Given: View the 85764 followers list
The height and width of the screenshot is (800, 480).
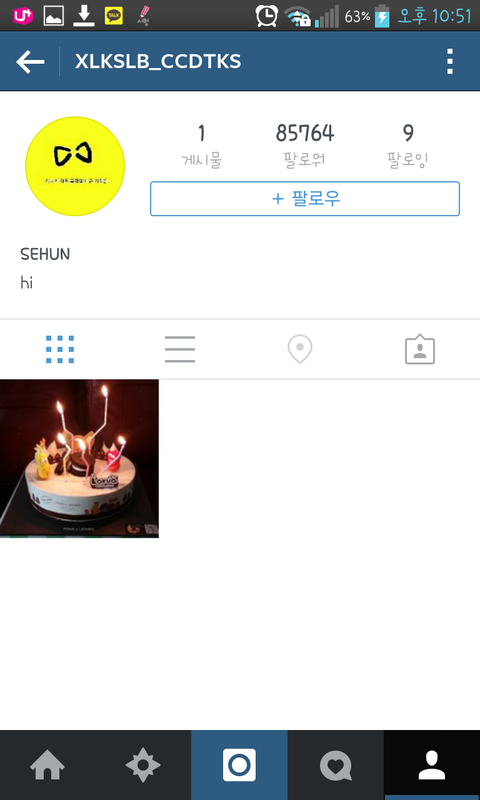Looking at the screenshot, I should 305,145.
